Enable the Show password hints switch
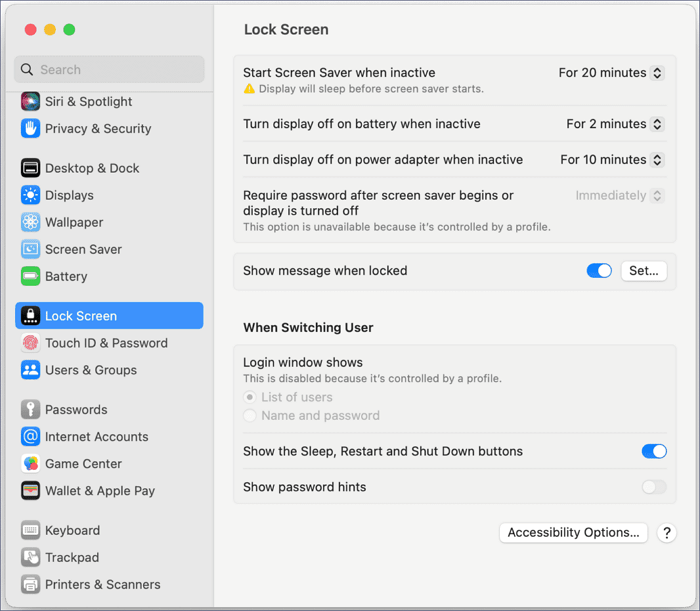Image resolution: width=700 pixels, height=611 pixels. click(x=654, y=488)
